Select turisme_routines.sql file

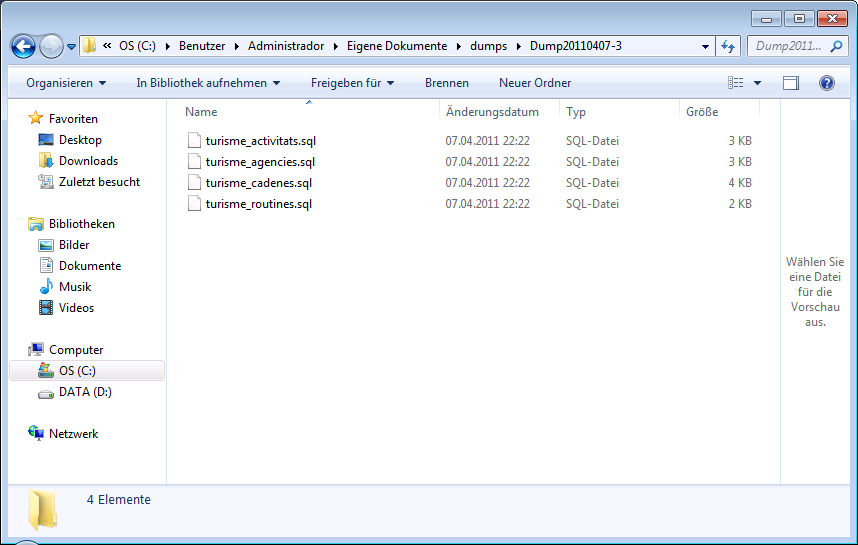pos(258,204)
